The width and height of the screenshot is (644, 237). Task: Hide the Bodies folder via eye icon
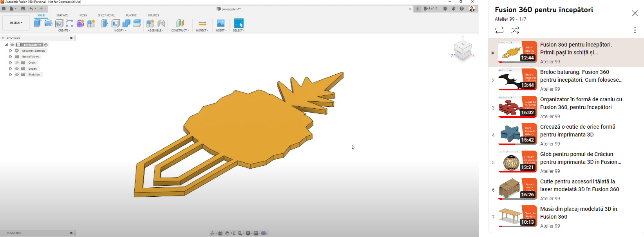[17, 68]
